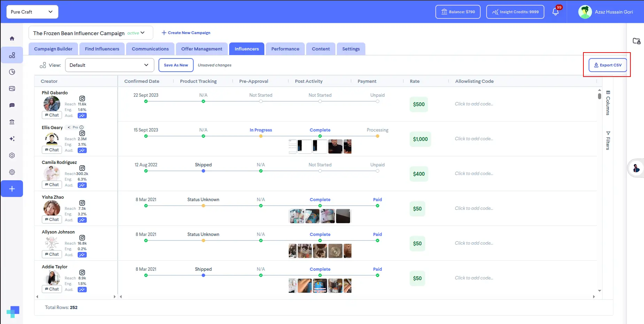Open the sparkle AI sidebar icon

(x=12, y=139)
